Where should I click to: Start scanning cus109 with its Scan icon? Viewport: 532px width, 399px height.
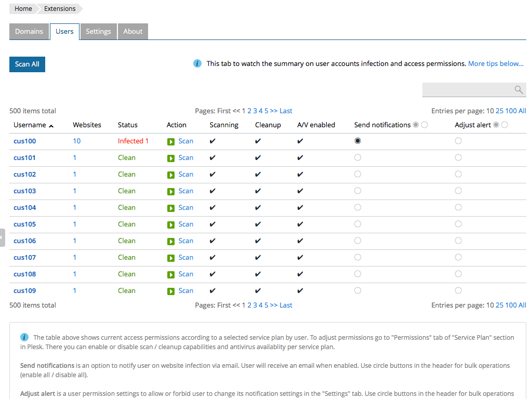tap(171, 290)
